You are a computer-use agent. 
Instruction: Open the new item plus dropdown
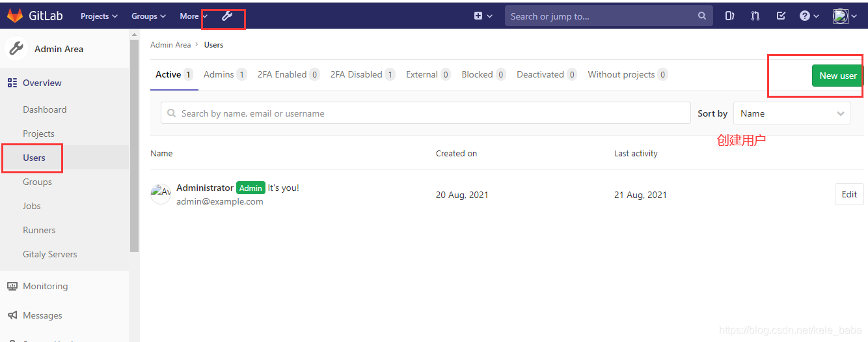(x=483, y=16)
